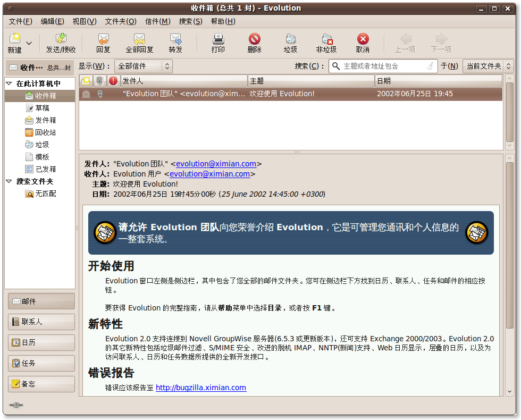Open the 搜索(S) menu
521x420 pixels.
(190, 21)
